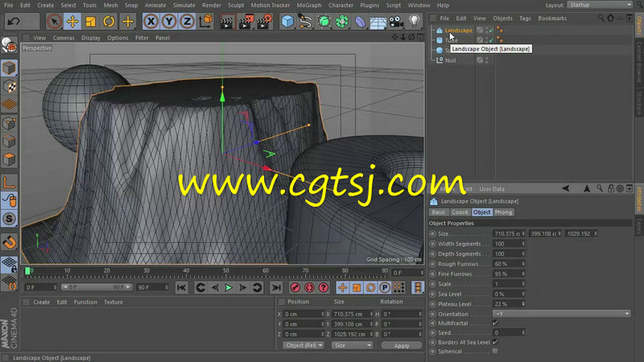644x362 pixels.
Task: Switch to the Basic tab
Action: tap(438, 212)
